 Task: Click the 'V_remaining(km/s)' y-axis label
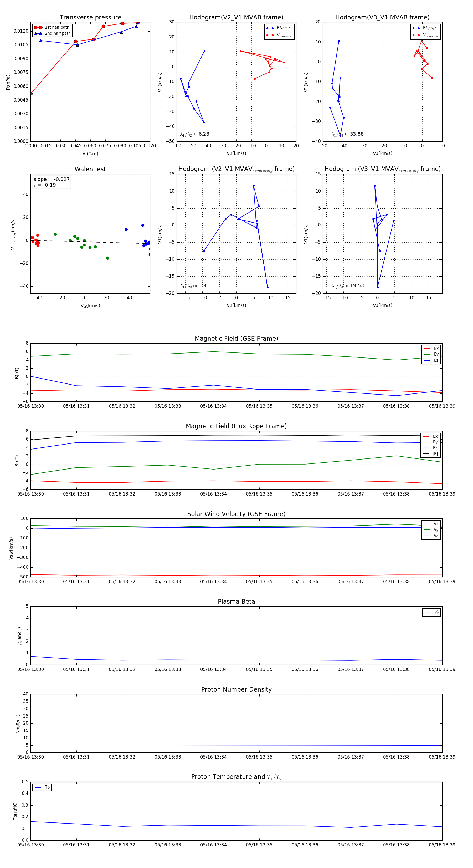[x=13, y=234]
